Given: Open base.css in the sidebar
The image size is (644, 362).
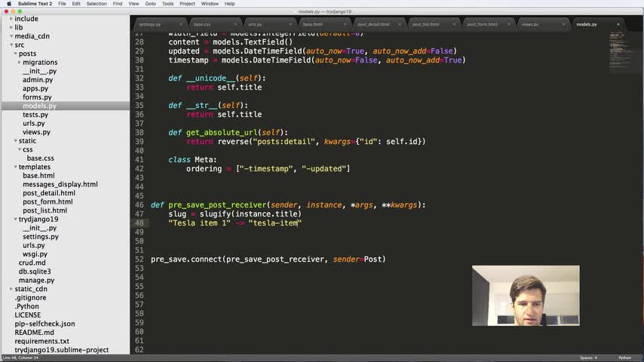Looking at the screenshot, I should (x=40, y=158).
